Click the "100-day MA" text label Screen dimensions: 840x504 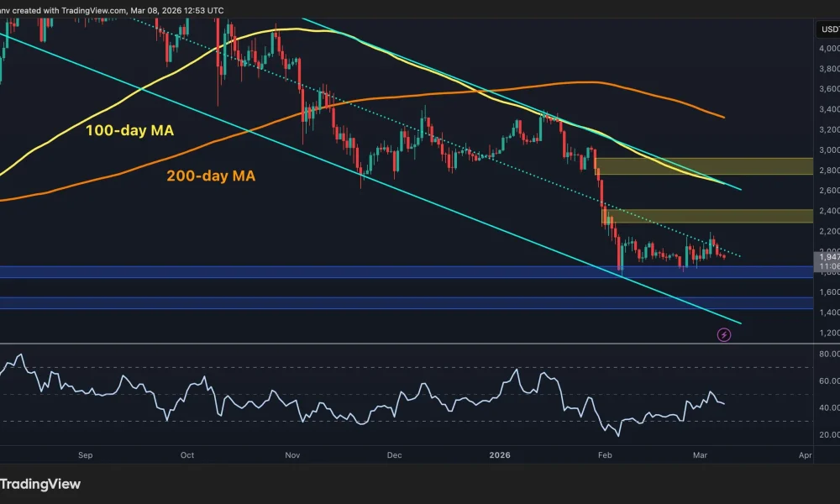(129, 130)
